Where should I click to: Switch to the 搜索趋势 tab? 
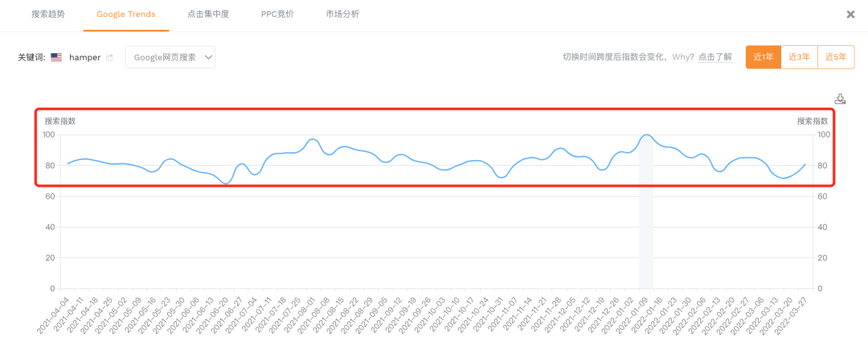point(48,14)
